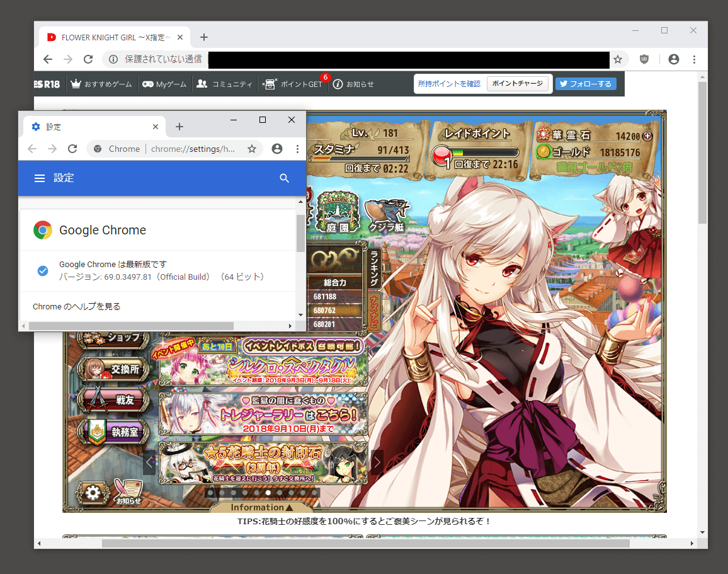Open the 戦友 allies button
The image size is (728, 574).
[x=114, y=399]
